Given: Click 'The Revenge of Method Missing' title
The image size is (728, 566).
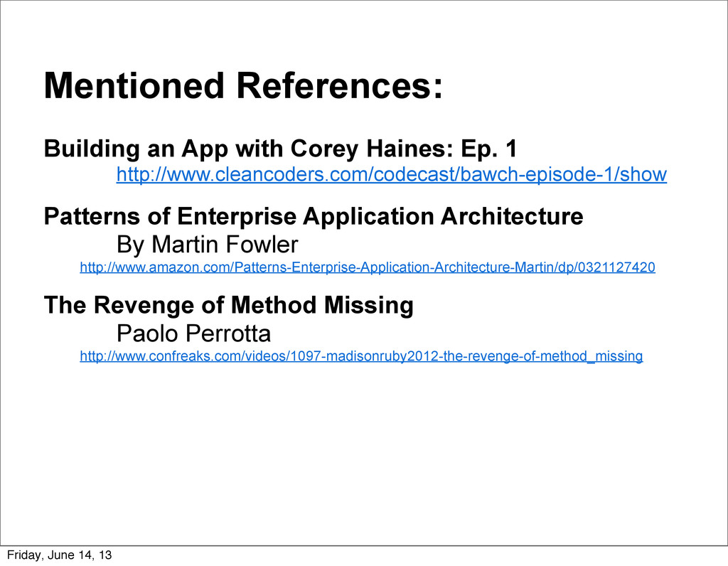Looking at the screenshot, I should (228, 305).
